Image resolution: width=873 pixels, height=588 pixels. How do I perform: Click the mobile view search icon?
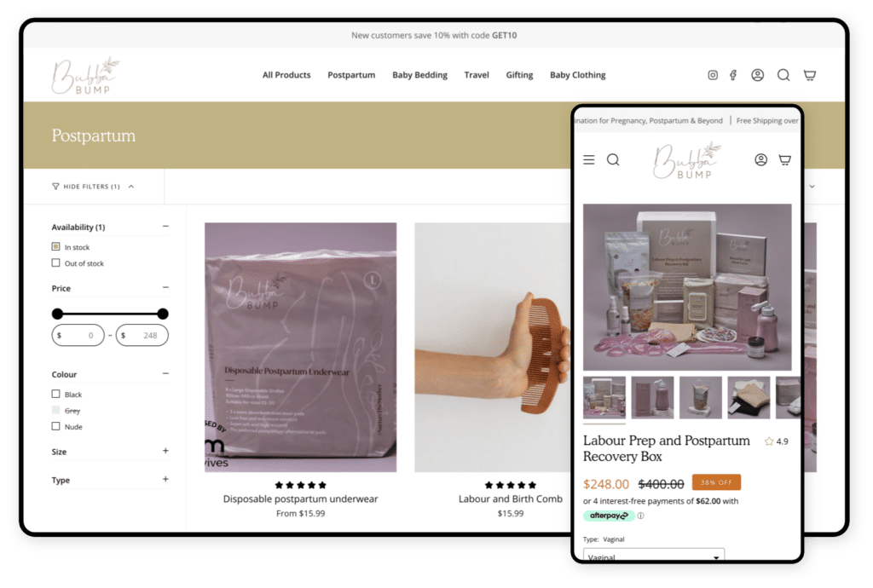(x=613, y=159)
